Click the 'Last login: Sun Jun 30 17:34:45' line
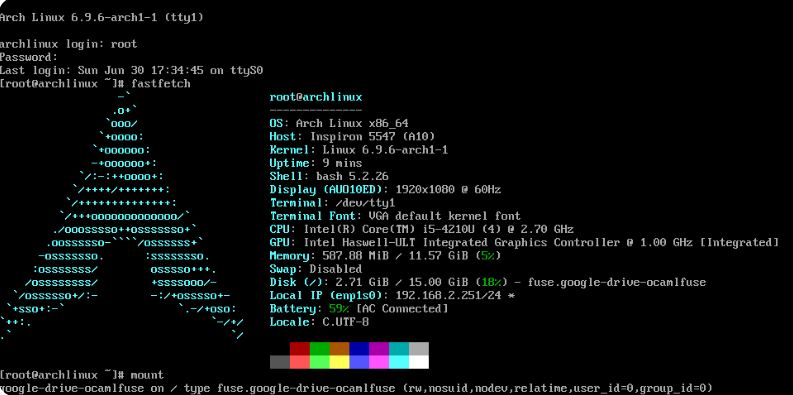Screen dimensions: 793x395 click(131, 70)
